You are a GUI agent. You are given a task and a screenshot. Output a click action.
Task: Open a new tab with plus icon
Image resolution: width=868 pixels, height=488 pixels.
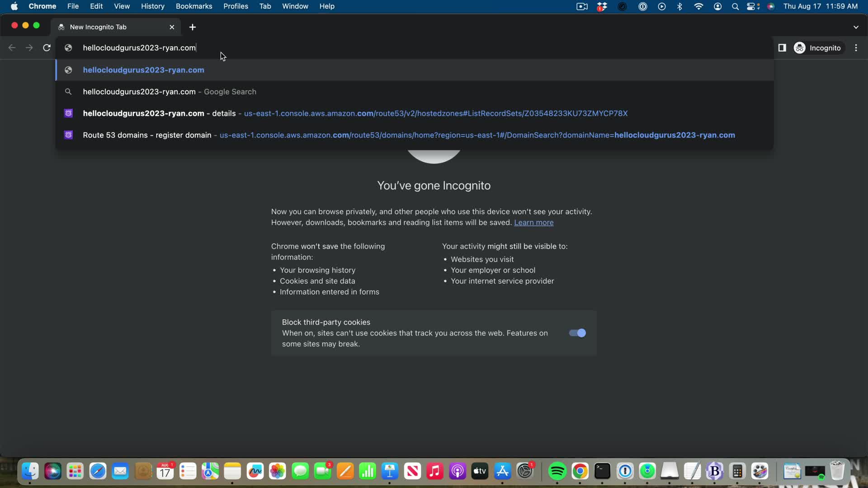point(193,27)
